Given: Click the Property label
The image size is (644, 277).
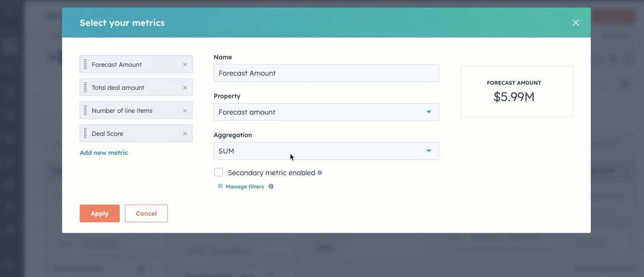Looking at the screenshot, I should [x=227, y=96].
